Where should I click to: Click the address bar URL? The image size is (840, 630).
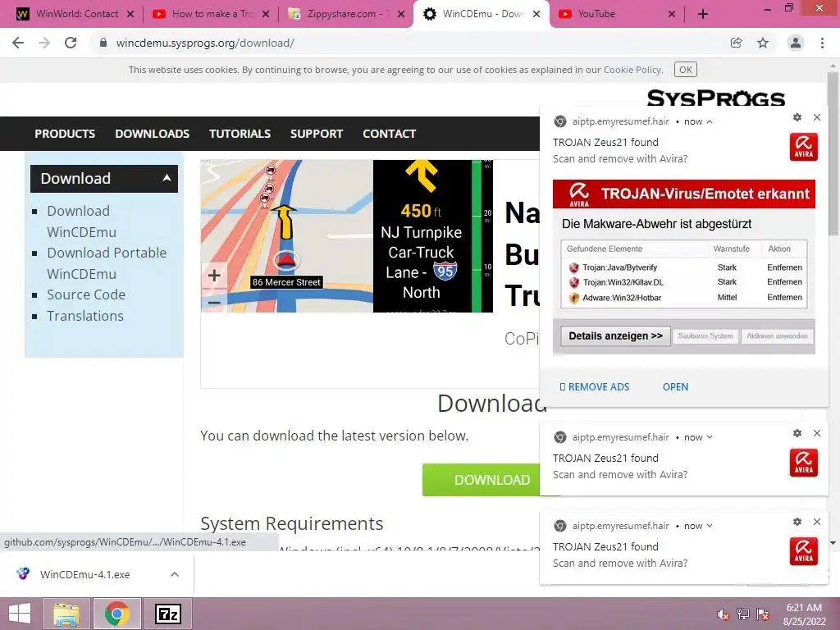(x=205, y=43)
